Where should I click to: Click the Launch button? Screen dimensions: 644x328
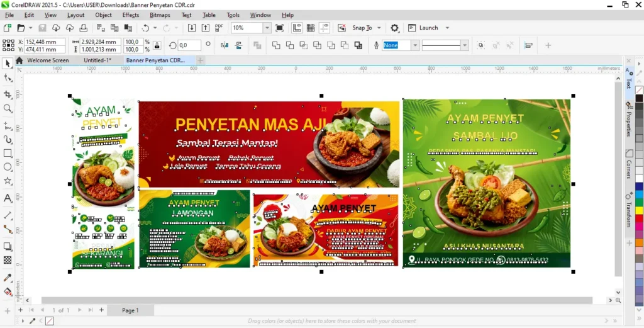423,28
